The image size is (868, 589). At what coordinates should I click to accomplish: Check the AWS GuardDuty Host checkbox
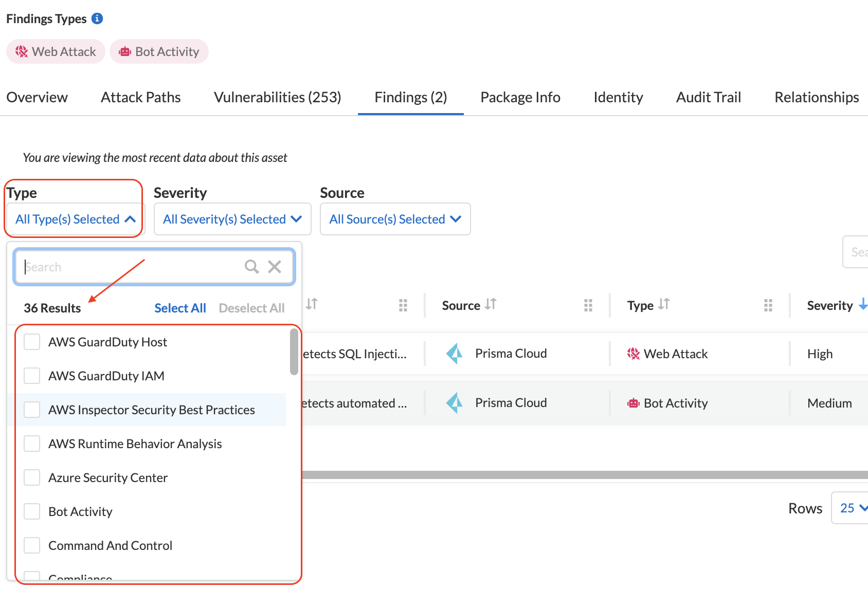[32, 342]
